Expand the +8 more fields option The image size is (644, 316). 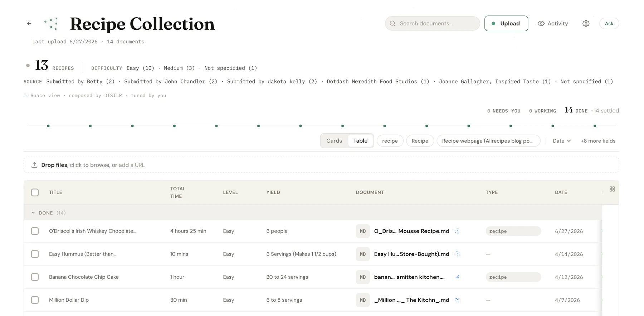pyautogui.click(x=598, y=141)
